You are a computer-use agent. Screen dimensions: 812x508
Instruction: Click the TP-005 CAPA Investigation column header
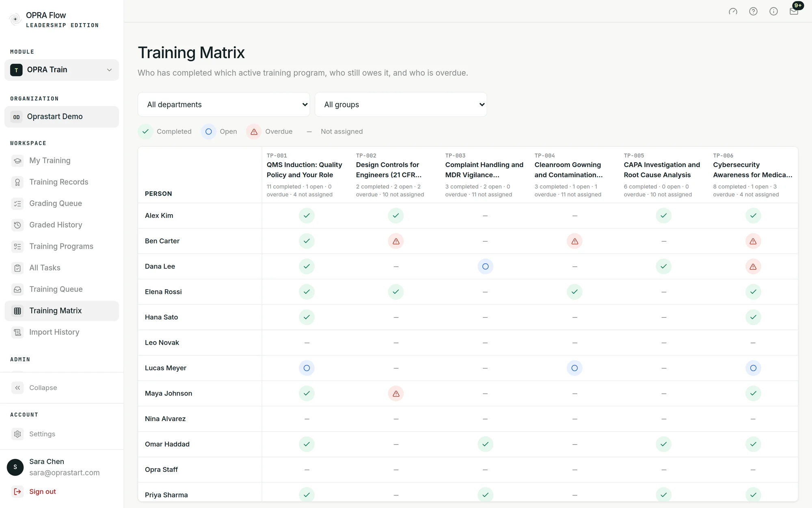click(664, 175)
